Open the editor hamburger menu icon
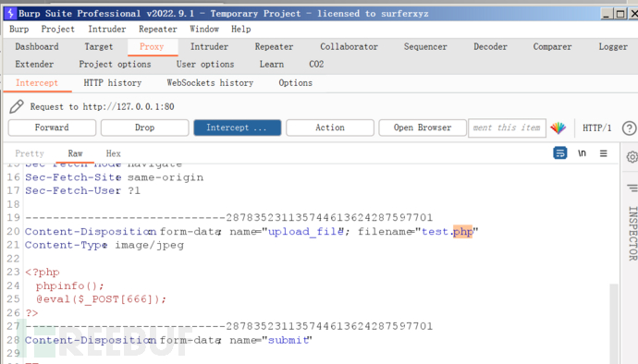The width and height of the screenshot is (638, 364). 604,153
